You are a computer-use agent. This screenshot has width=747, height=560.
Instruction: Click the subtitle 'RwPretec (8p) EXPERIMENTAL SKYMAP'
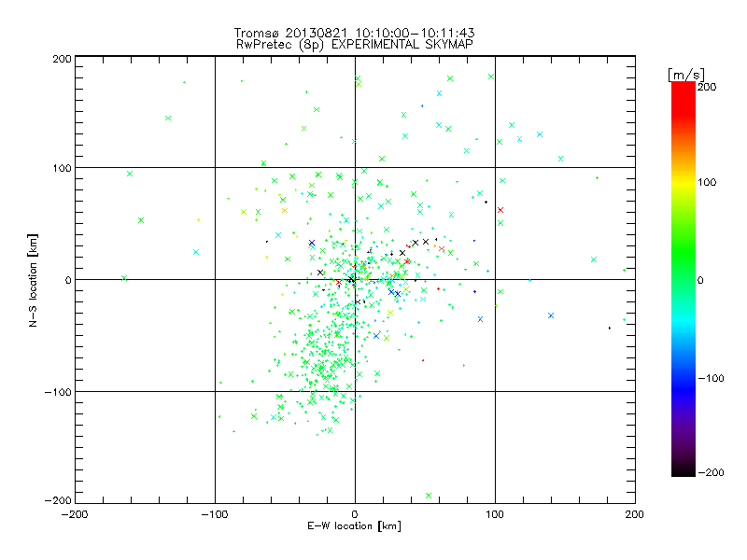click(354, 45)
